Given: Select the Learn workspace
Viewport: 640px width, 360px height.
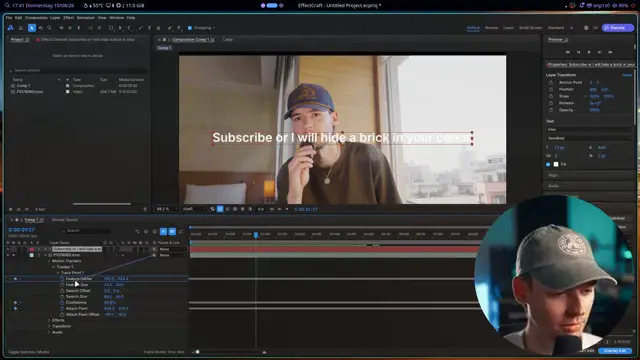Looking at the screenshot, I should 509,28.
